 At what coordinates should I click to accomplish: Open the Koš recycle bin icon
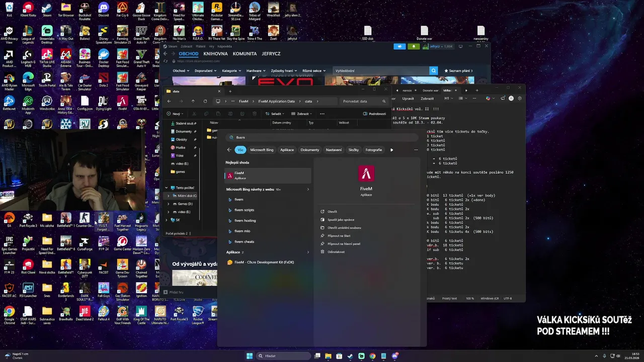[9, 10]
